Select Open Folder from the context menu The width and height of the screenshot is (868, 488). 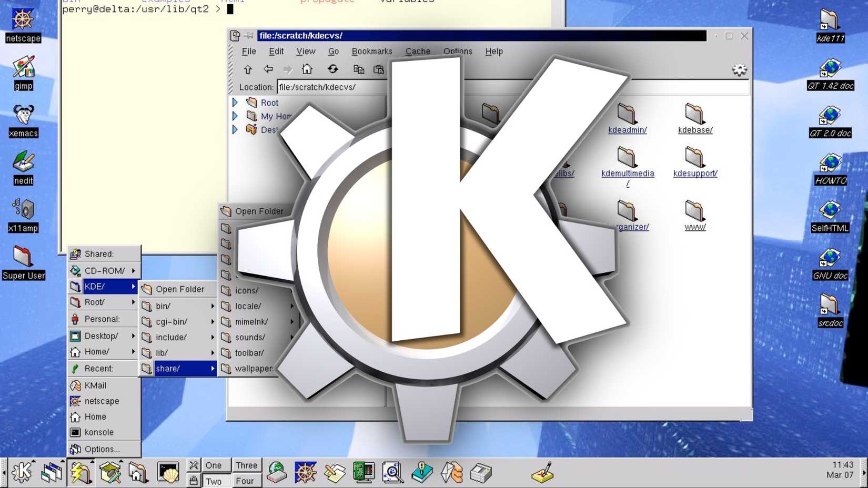179,289
